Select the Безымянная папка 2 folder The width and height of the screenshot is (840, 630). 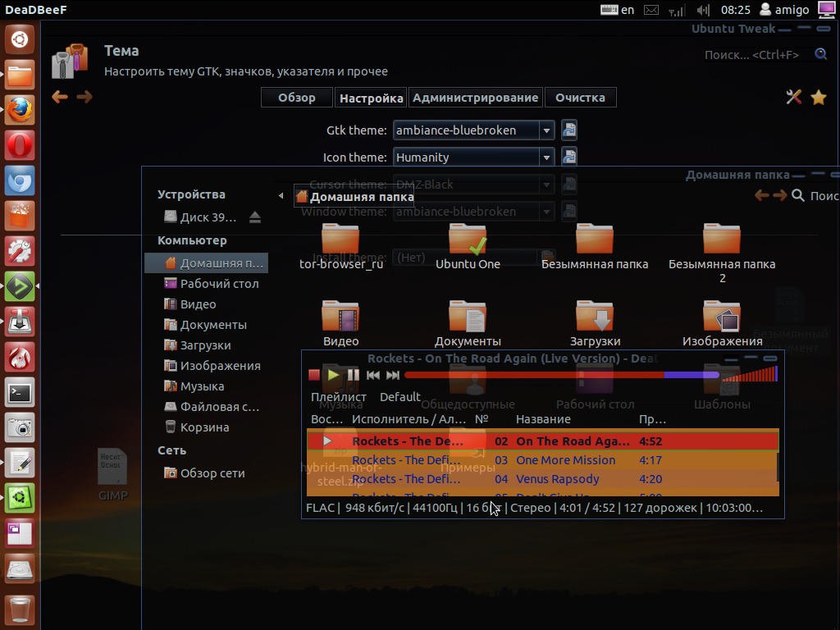(x=722, y=253)
